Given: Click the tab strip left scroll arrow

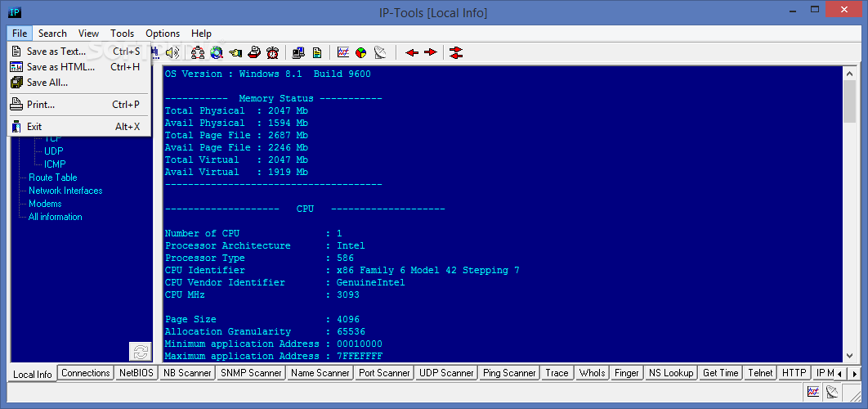Looking at the screenshot, I should [x=839, y=374].
